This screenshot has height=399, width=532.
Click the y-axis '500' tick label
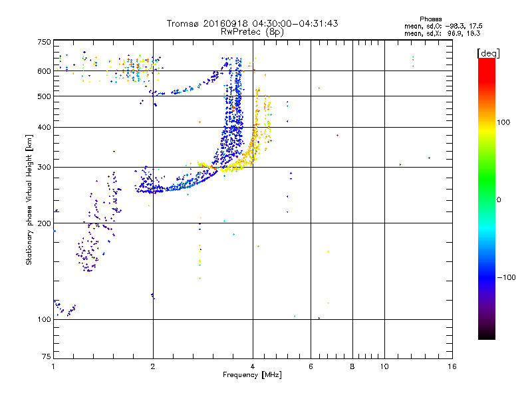(x=44, y=96)
